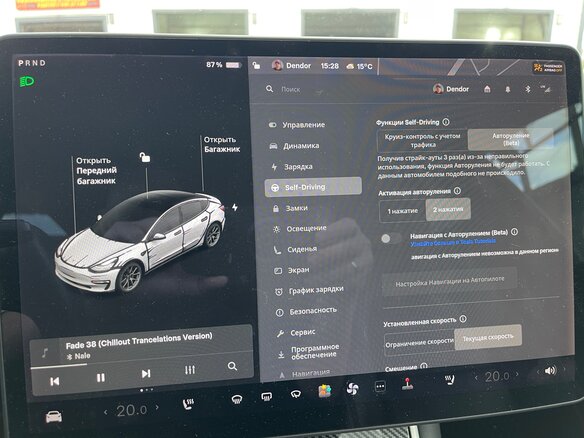Skip to the previous track
This screenshot has width=584, height=438.
pos(55,381)
